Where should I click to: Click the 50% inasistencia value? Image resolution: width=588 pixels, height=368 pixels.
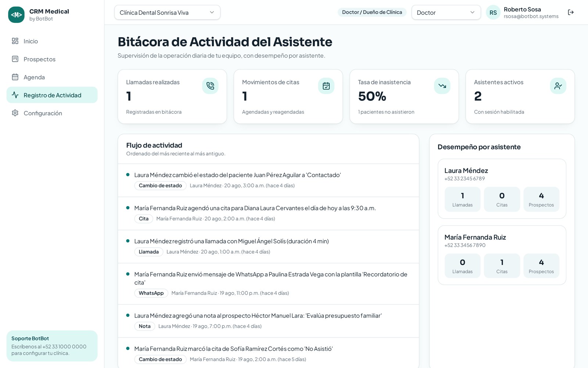[372, 96]
